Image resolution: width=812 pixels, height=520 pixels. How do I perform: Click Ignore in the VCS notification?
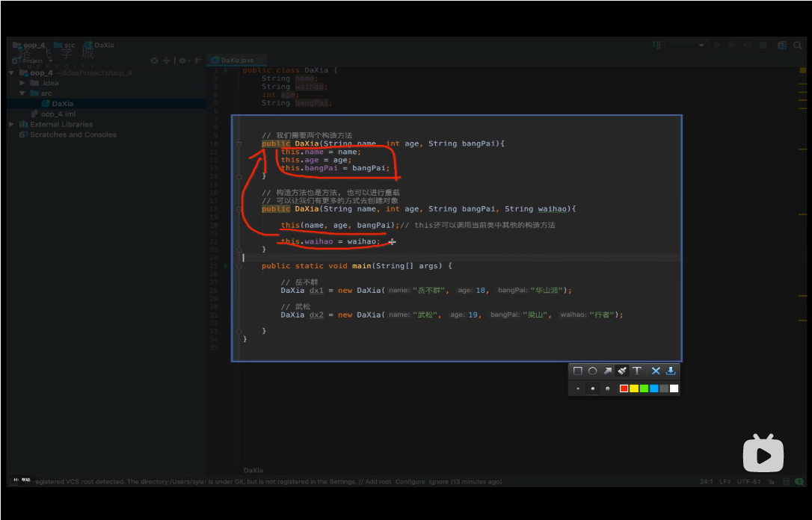click(x=438, y=482)
